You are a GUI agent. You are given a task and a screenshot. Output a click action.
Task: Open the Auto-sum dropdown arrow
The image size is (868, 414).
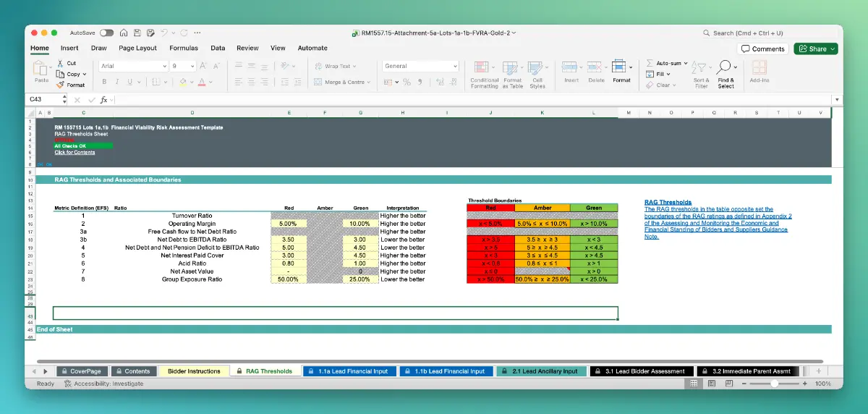[684, 64]
